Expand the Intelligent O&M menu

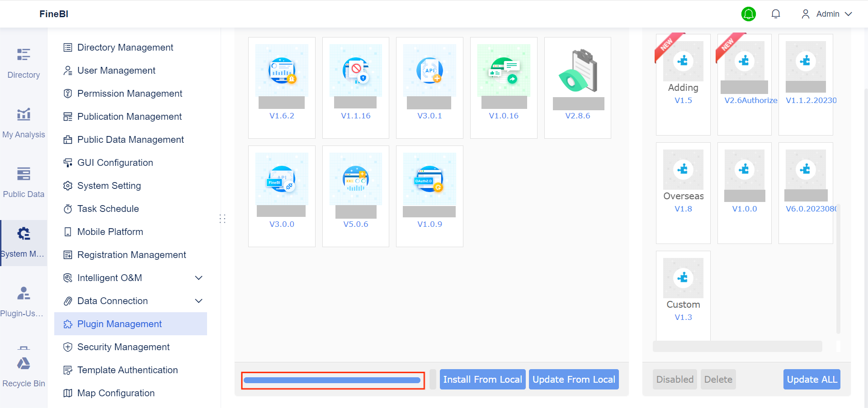[110, 277]
